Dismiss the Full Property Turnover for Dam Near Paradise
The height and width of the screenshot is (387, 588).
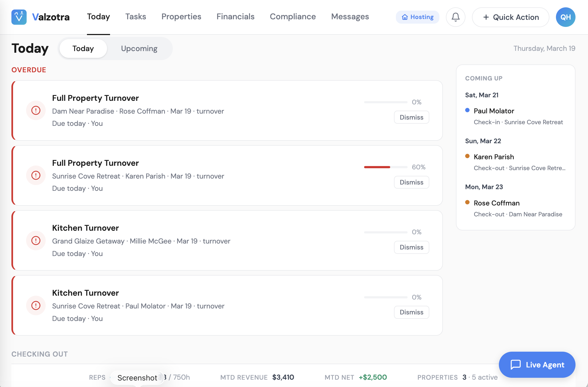tap(411, 117)
